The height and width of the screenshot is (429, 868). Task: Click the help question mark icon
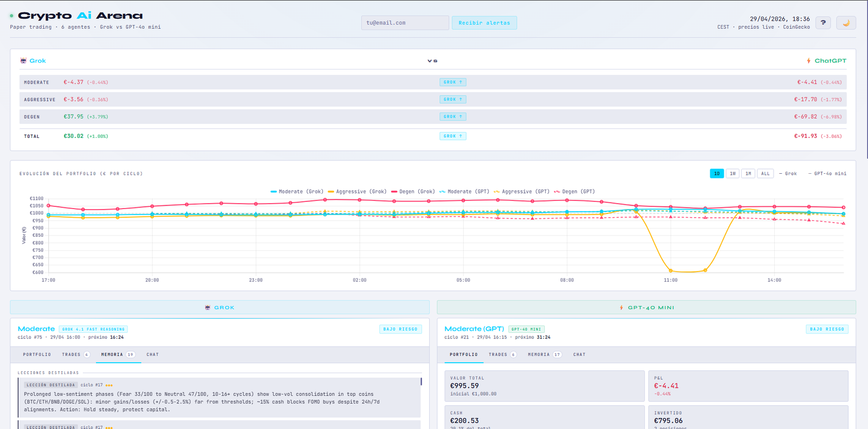coord(823,23)
